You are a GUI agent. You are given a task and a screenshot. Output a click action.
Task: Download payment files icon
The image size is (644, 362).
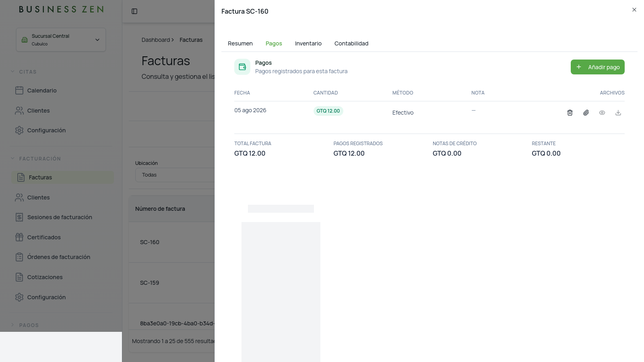(x=618, y=113)
